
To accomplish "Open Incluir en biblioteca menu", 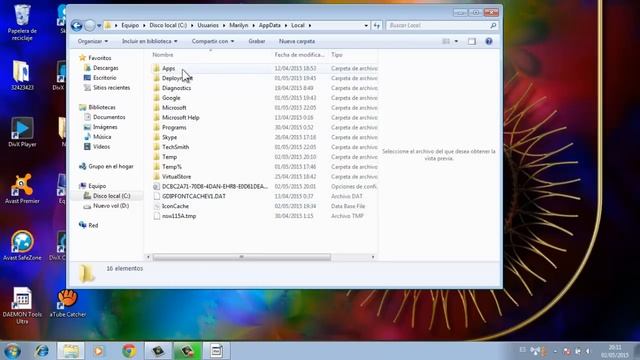I will point(150,41).
